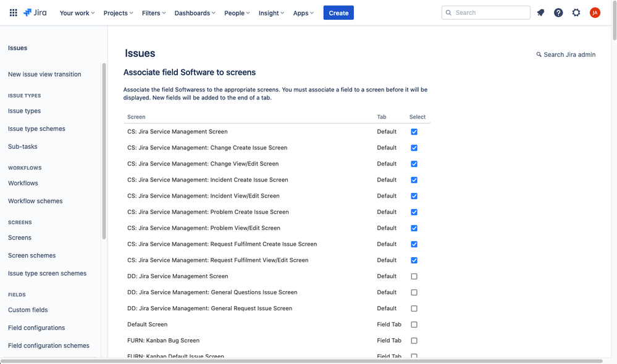Click the Default Screen row text
Screen dimensions: 617x364
[x=148, y=325]
